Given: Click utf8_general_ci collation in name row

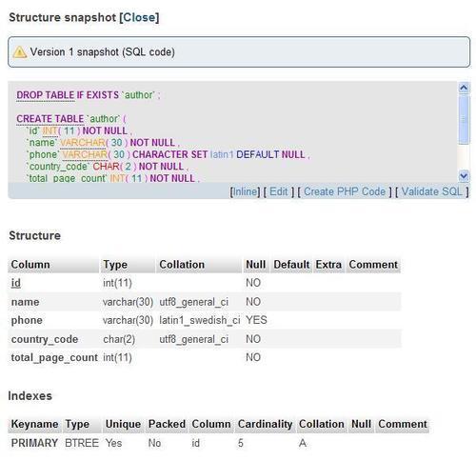Looking at the screenshot, I should (193, 302).
